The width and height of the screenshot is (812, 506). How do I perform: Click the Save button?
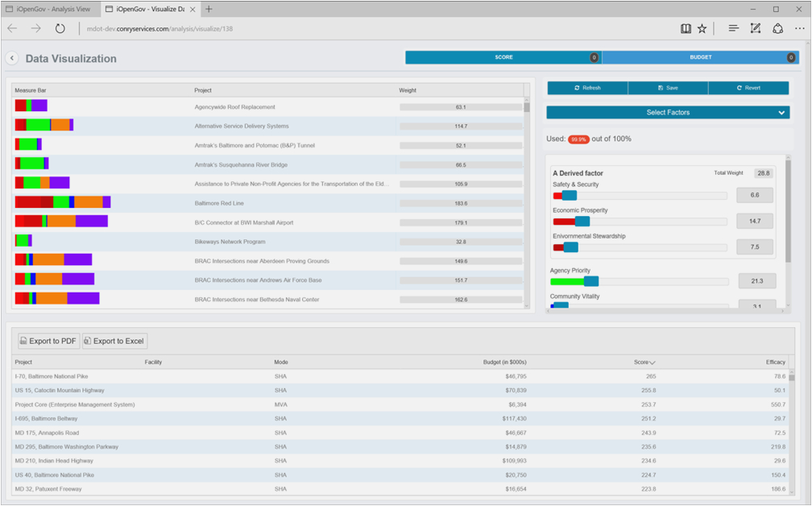pyautogui.click(x=668, y=88)
